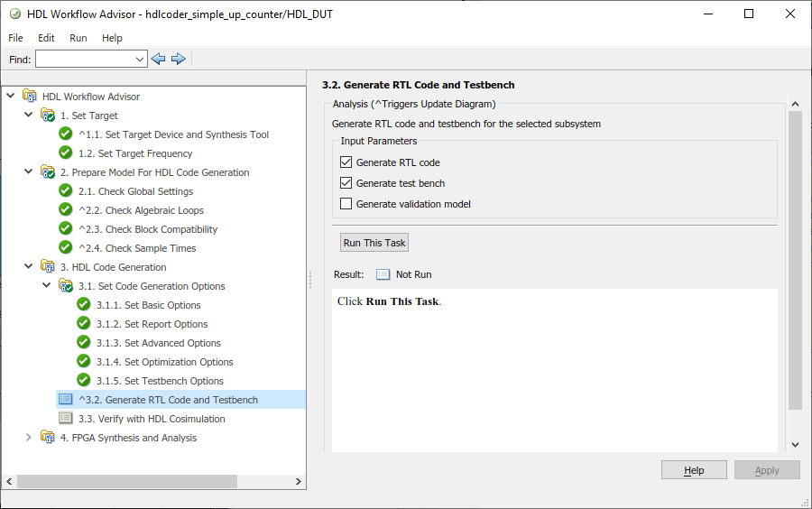Viewport: 812px width, 509px height.
Task: Click the FPGA Synthesis and Analysis folder icon
Action: (x=48, y=438)
